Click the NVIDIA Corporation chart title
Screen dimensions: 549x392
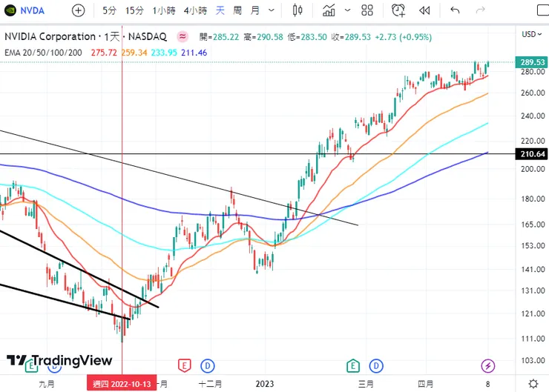pos(85,36)
